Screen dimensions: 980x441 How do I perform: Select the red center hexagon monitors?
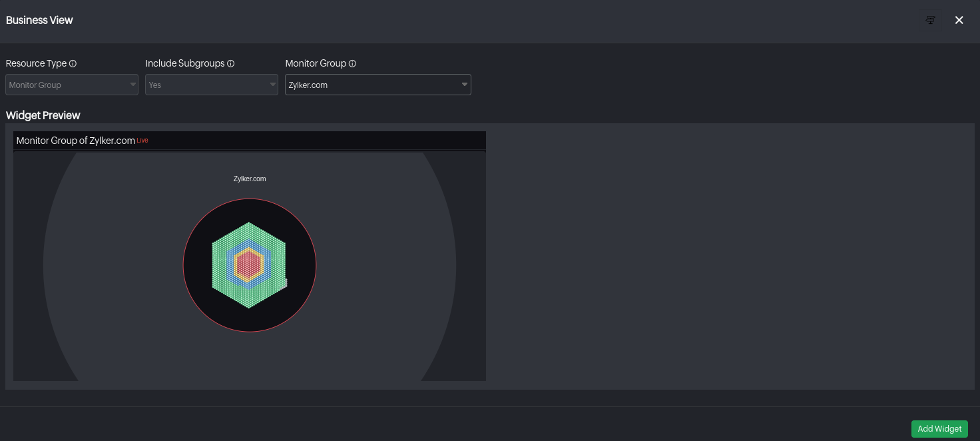[x=249, y=265]
